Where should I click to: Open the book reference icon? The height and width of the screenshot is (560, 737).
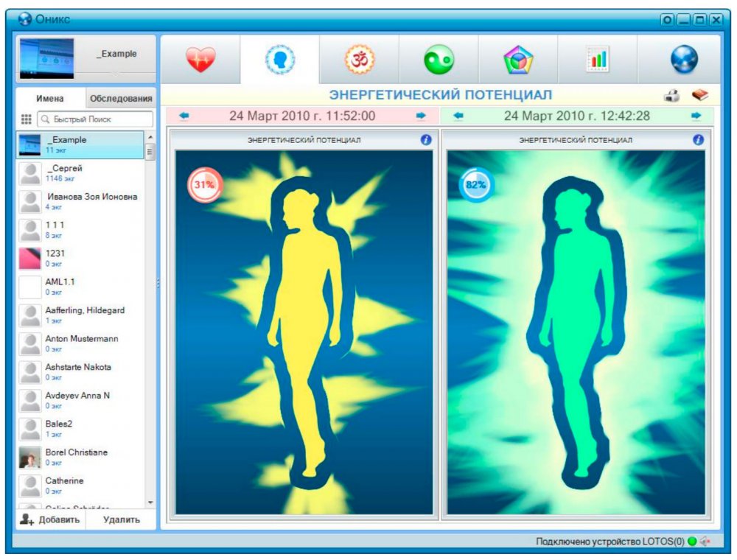pos(699,96)
